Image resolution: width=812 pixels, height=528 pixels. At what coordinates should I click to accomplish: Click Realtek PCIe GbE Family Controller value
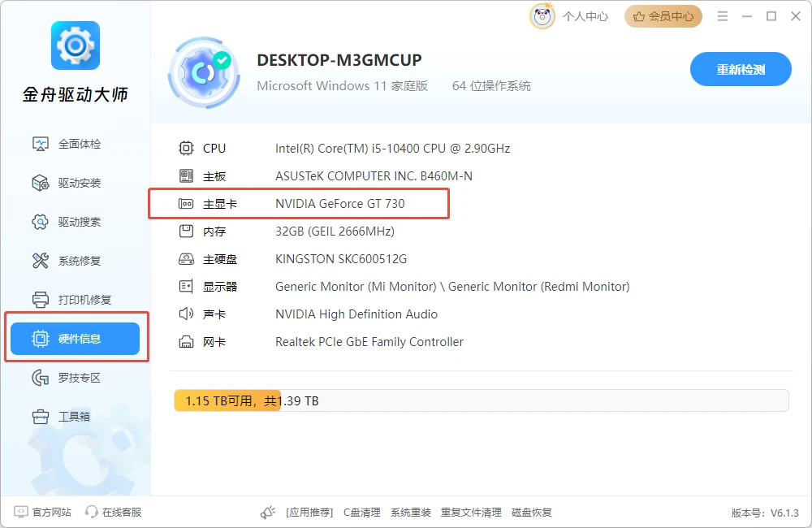point(369,342)
